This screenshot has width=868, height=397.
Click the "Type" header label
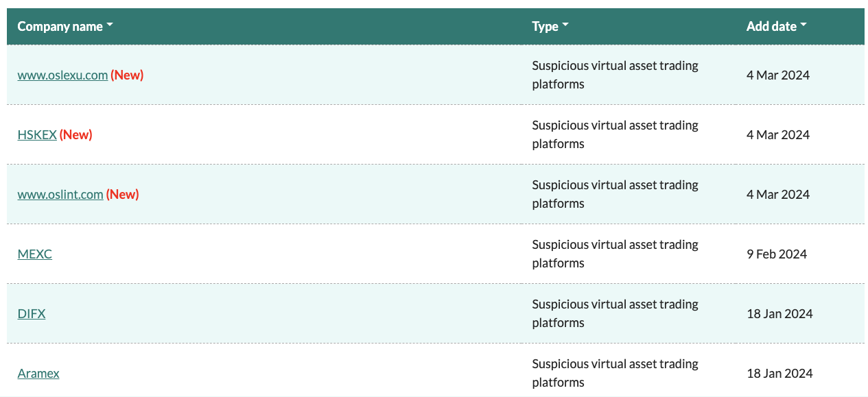(545, 27)
